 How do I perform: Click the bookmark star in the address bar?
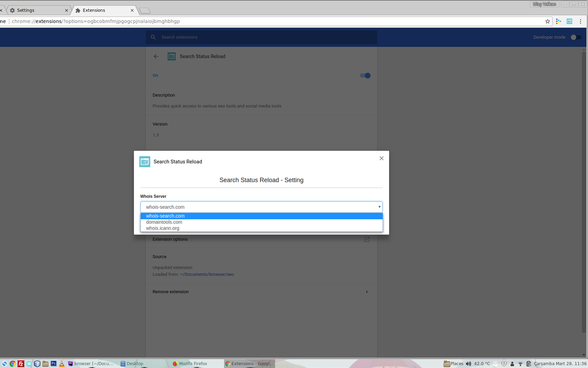(x=548, y=21)
